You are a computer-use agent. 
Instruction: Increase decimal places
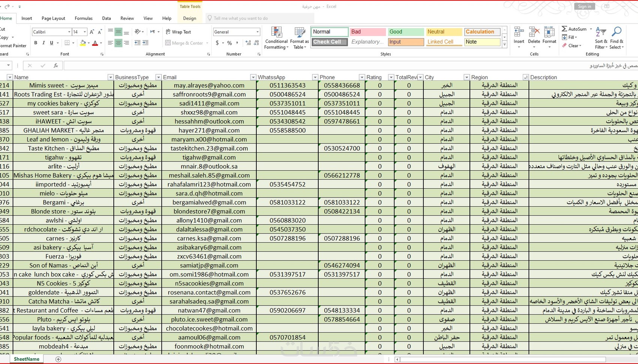pyautogui.click(x=248, y=43)
